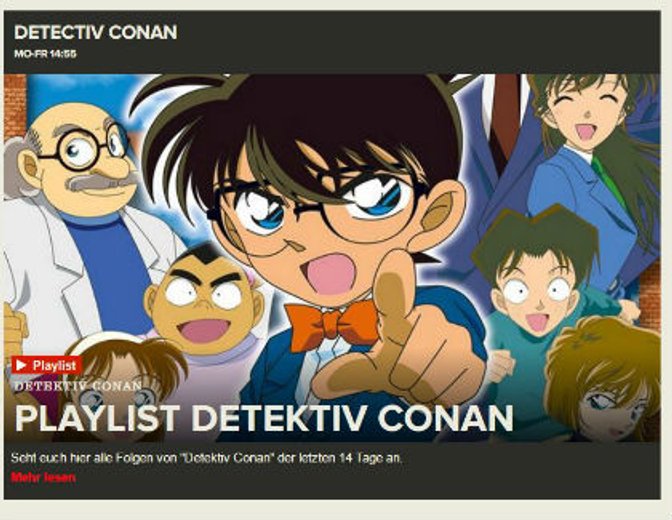Screen dimensions: 672x520
Task: Click Conan's orange bow tie
Action: point(331,324)
